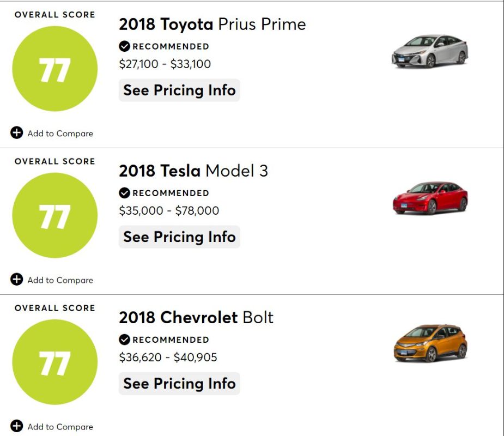The height and width of the screenshot is (436, 504).
Task: Open the 2018 Chevrolet Bolt details page
Action: point(196,317)
